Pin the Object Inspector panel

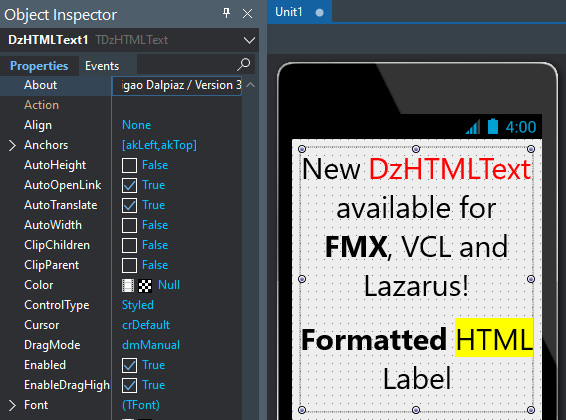click(226, 13)
